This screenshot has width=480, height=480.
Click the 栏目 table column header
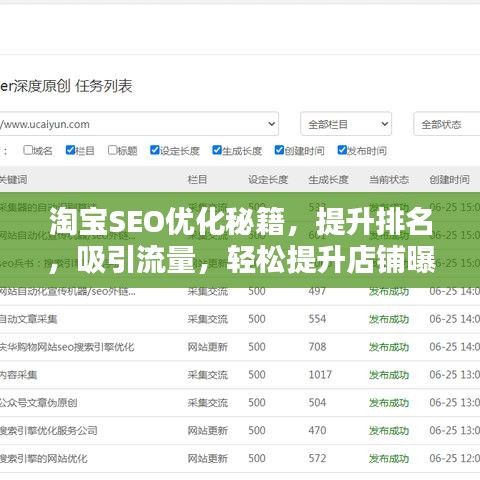pos(197,180)
